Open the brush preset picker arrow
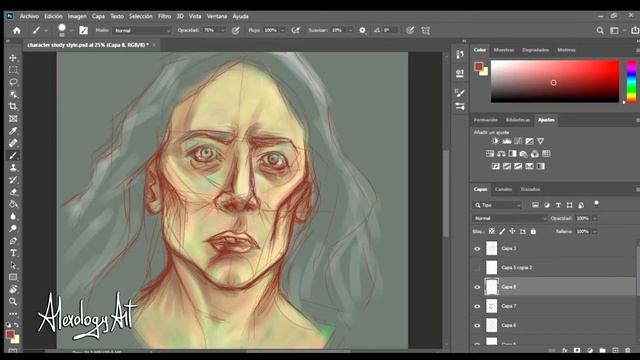640x360 pixels. [71, 31]
